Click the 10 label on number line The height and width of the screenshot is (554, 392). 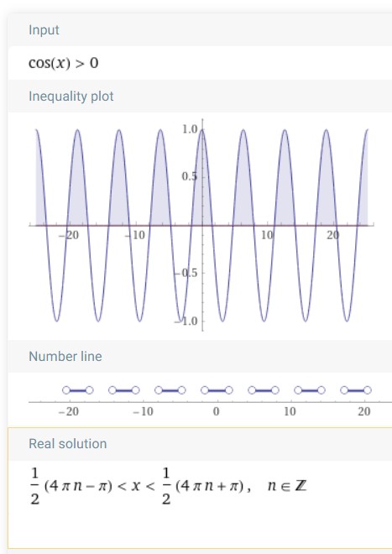tap(290, 411)
